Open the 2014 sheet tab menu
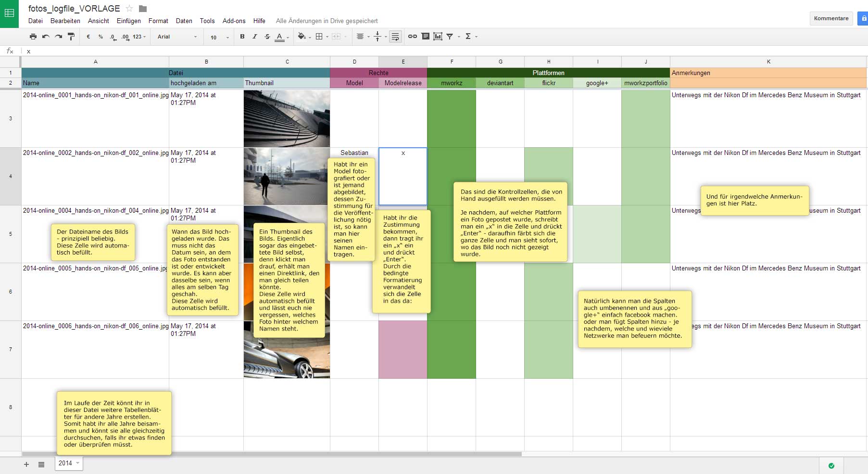868x474 pixels. pyautogui.click(x=78, y=463)
